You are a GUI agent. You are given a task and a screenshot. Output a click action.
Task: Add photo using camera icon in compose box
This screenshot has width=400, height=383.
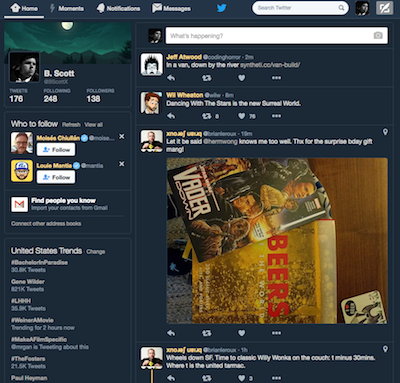pos(378,35)
